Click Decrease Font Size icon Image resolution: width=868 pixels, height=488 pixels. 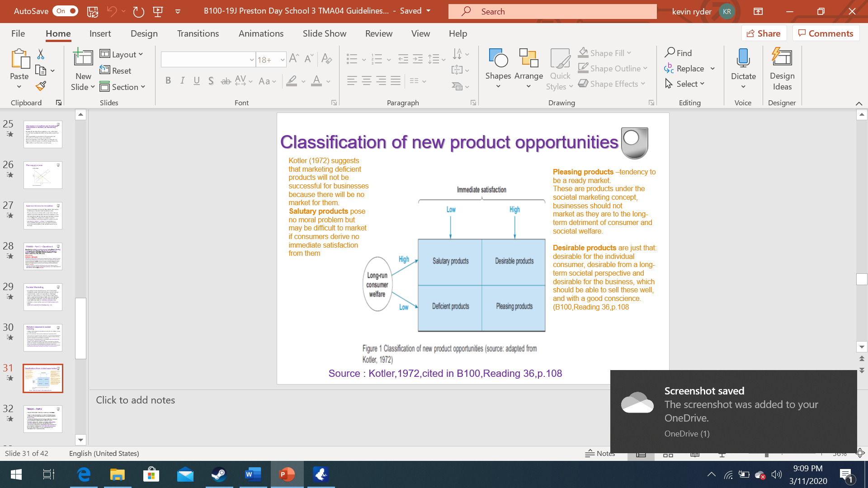click(x=309, y=59)
